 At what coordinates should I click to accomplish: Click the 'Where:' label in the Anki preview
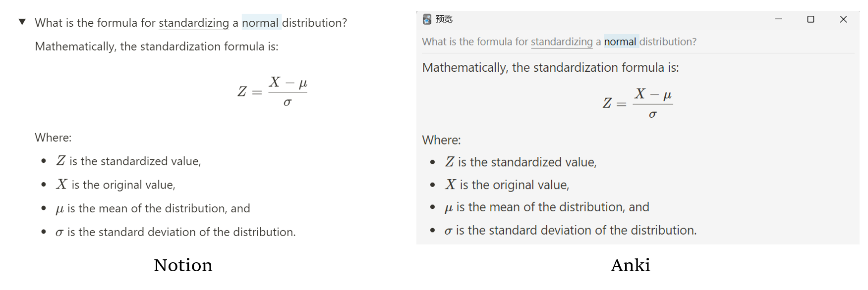(x=441, y=140)
